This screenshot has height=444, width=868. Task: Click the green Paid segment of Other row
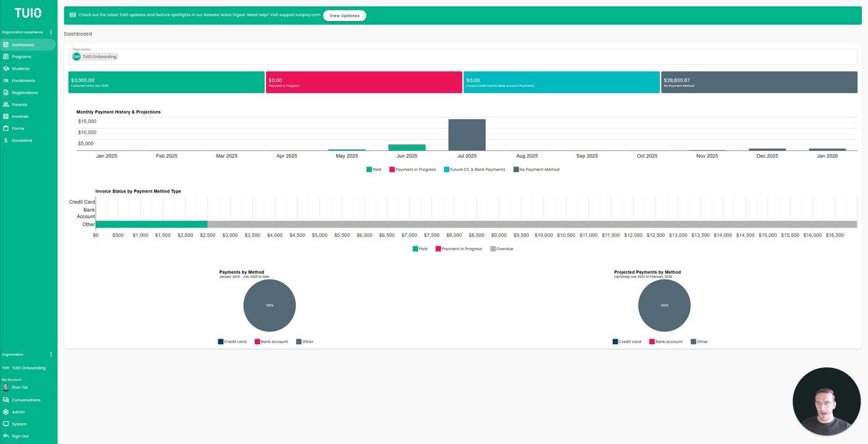tap(152, 224)
